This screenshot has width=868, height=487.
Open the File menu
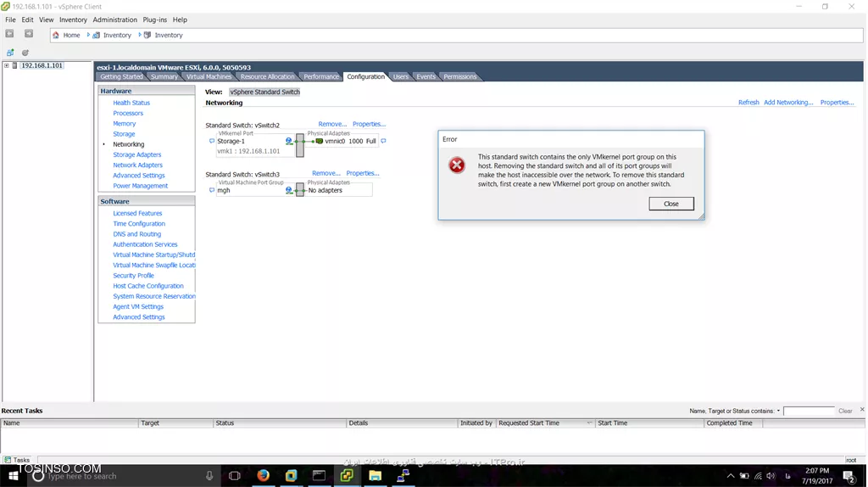click(10, 20)
